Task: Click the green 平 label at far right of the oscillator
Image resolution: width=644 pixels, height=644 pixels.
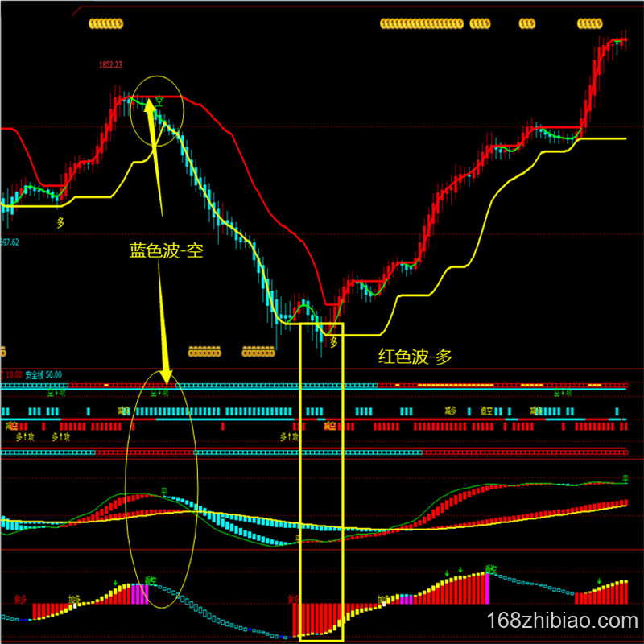Action: coord(624,479)
